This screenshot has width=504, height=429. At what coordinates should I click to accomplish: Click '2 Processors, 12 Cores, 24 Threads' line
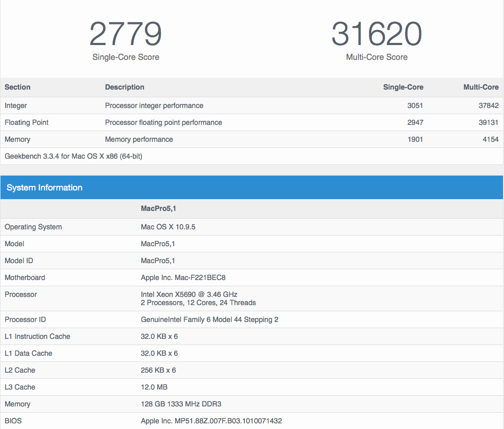point(198,303)
